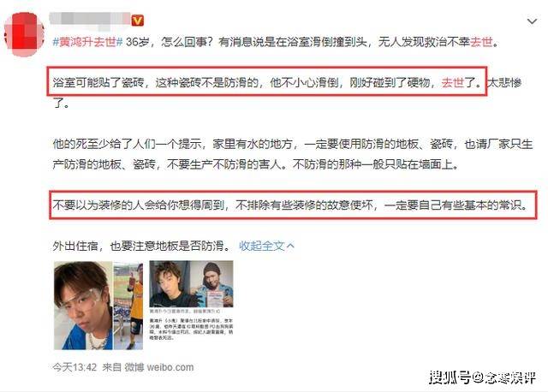Collapse post with 收起全文 link

tap(262, 246)
